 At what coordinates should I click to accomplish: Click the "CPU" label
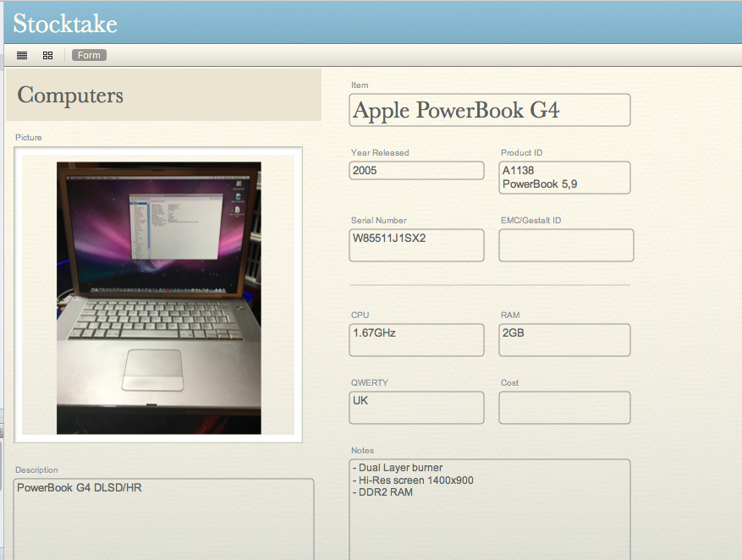[360, 315]
